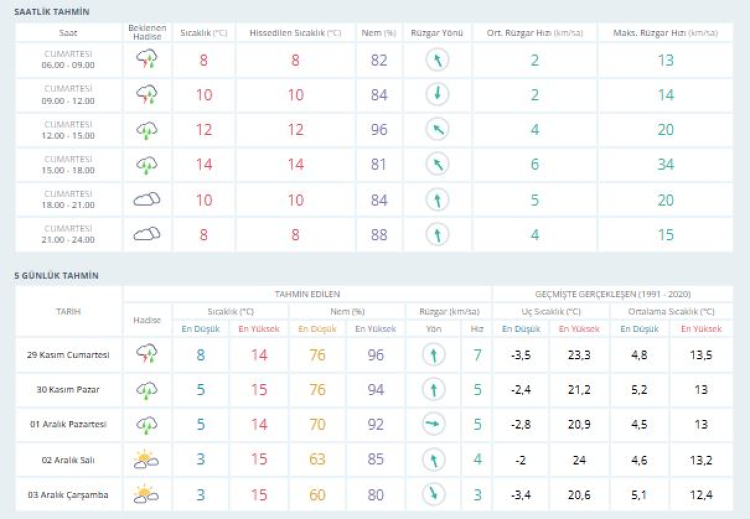Click the 01 Aralık Pazartesi date row label
The width and height of the screenshot is (750, 519).
(x=69, y=425)
